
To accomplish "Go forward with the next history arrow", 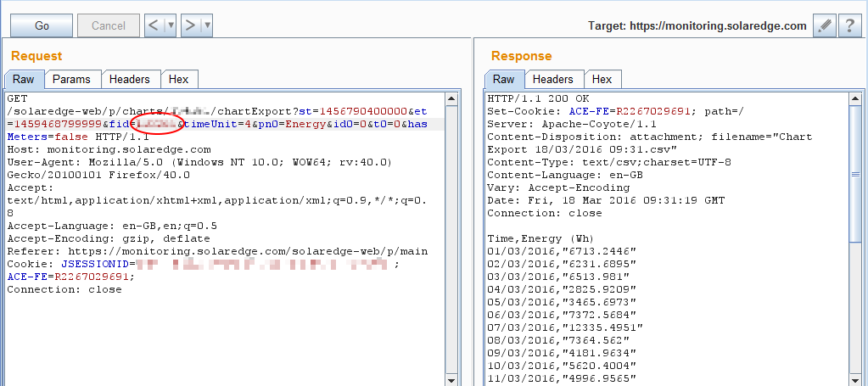I will click(190, 25).
